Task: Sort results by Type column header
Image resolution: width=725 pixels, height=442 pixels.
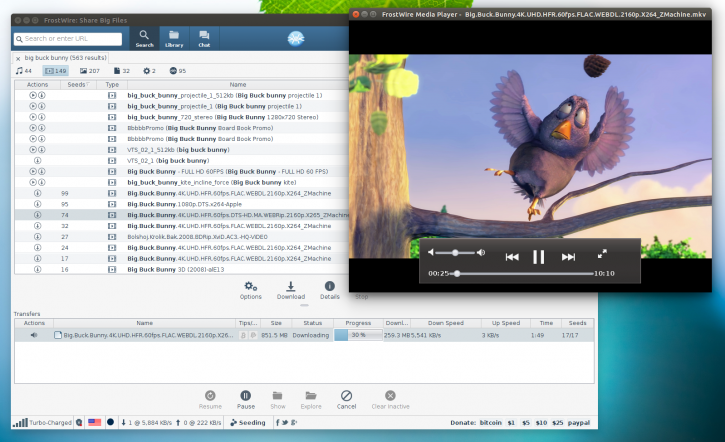Action: tap(112, 85)
